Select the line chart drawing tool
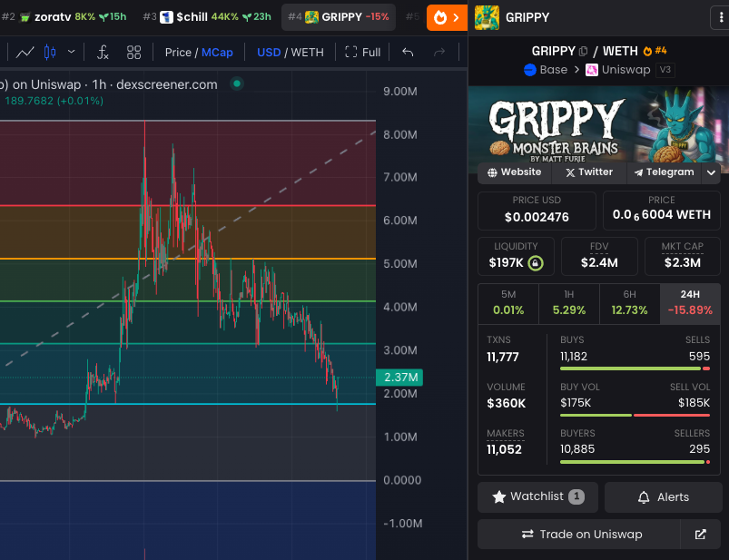 [25, 53]
